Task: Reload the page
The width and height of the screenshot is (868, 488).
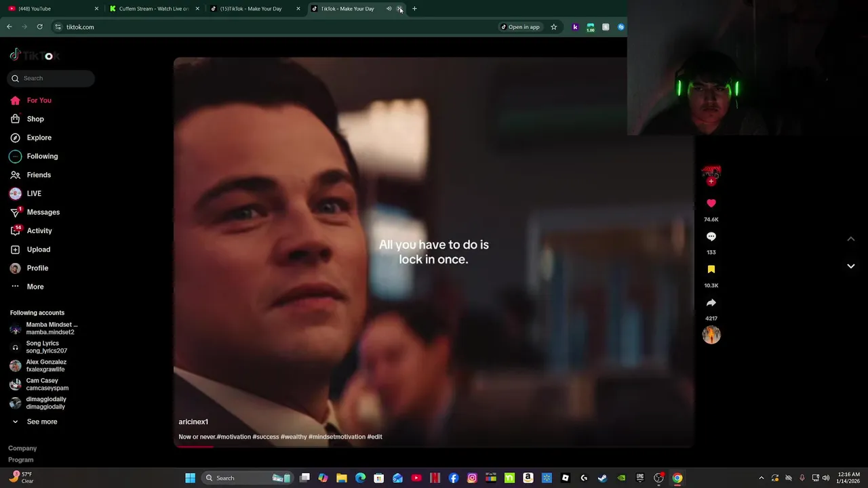Action: pos(40,27)
